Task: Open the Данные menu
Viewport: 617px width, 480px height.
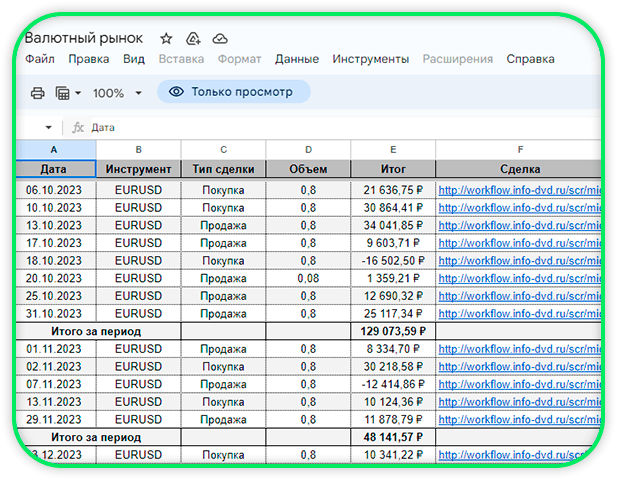Action: tap(297, 59)
